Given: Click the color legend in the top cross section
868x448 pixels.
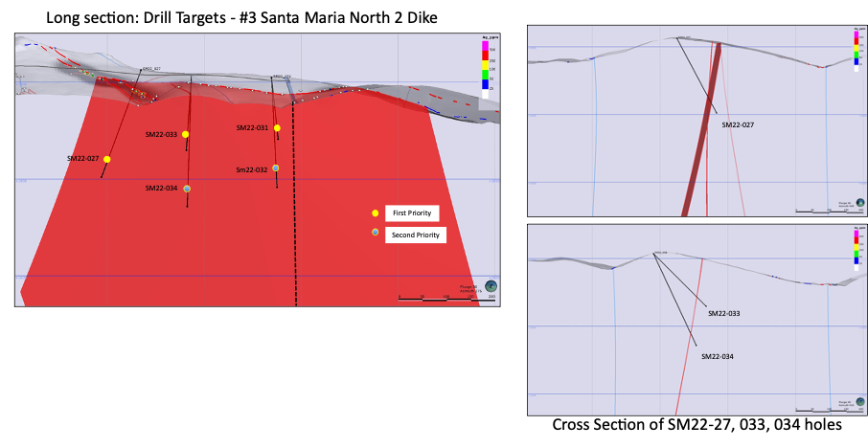Looking at the screenshot, I should click(857, 48).
